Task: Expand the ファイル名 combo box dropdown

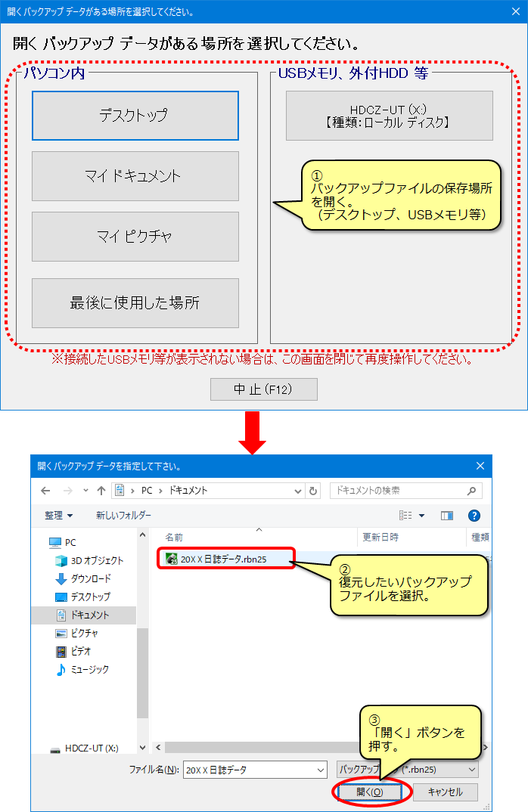Action: [x=321, y=770]
